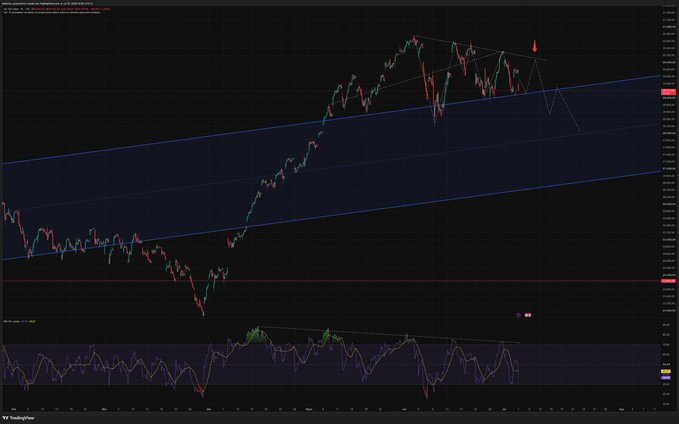Click the snapshot author header text
Screen dimensions: 679x424
coord(47,3)
